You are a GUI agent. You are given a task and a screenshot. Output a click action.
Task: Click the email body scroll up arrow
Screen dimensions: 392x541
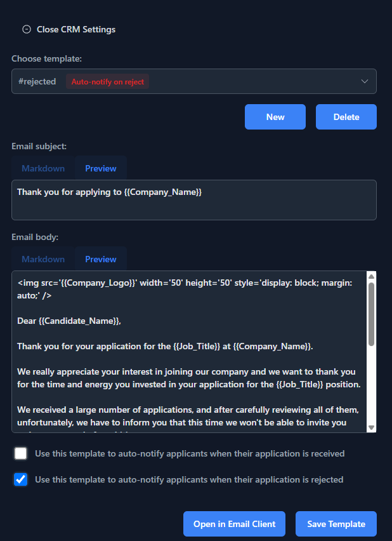pos(371,276)
